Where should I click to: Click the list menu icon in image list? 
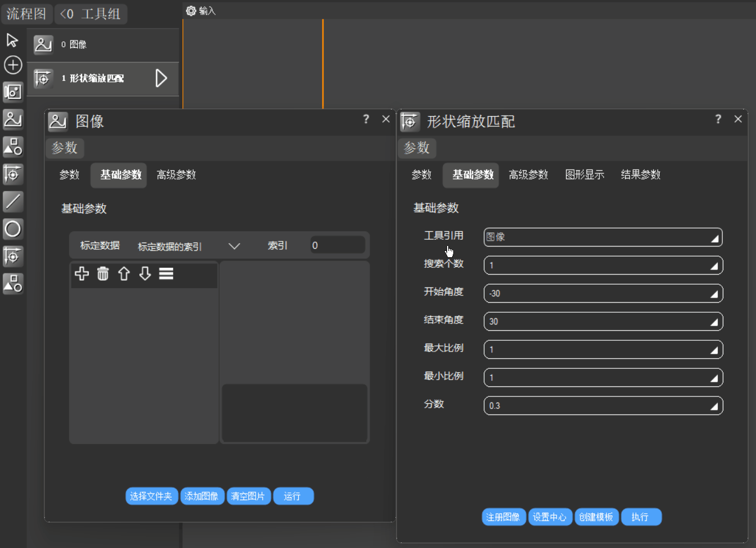click(x=166, y=273)
